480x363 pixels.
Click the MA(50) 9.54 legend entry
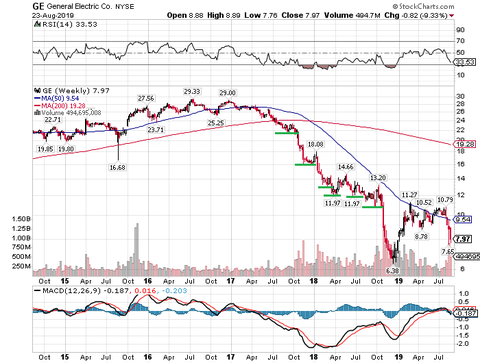tap(56, 98)
